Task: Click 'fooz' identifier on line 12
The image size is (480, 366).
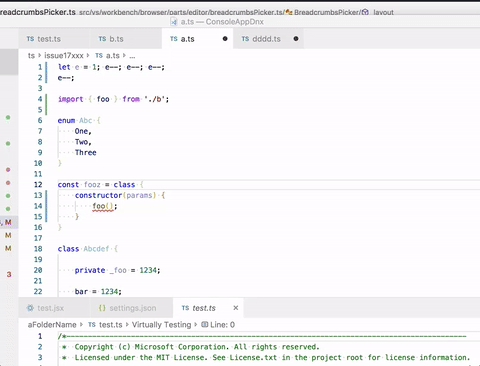Action: (x=92, y=185)
